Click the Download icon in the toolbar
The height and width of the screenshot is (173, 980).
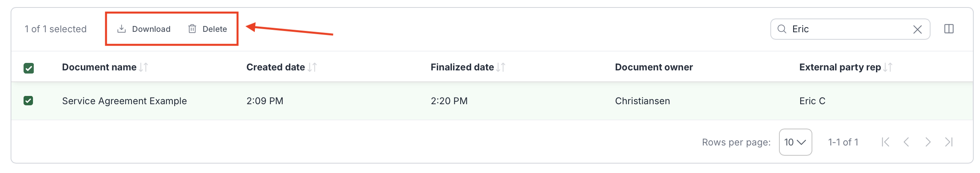coord(122,29)
